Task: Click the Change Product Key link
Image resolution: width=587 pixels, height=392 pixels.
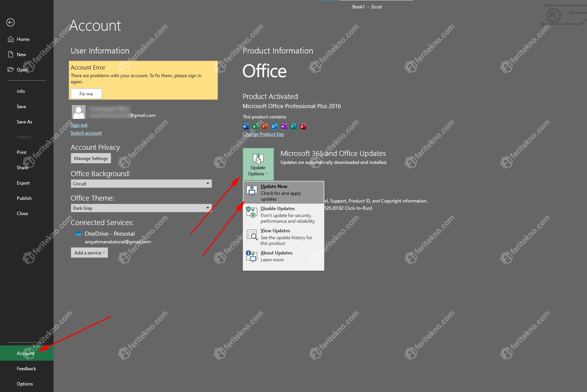Action: [x=263, y=134]
